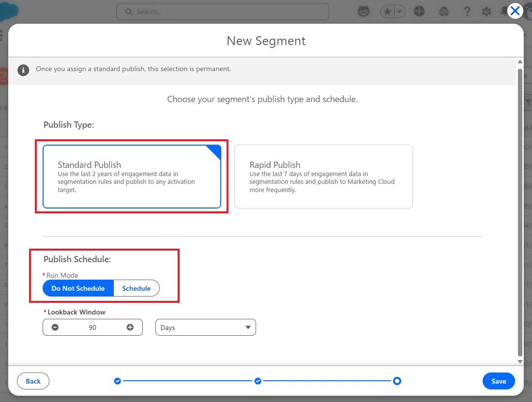Open the favorites list dropdown arrow

coord(400,12)
